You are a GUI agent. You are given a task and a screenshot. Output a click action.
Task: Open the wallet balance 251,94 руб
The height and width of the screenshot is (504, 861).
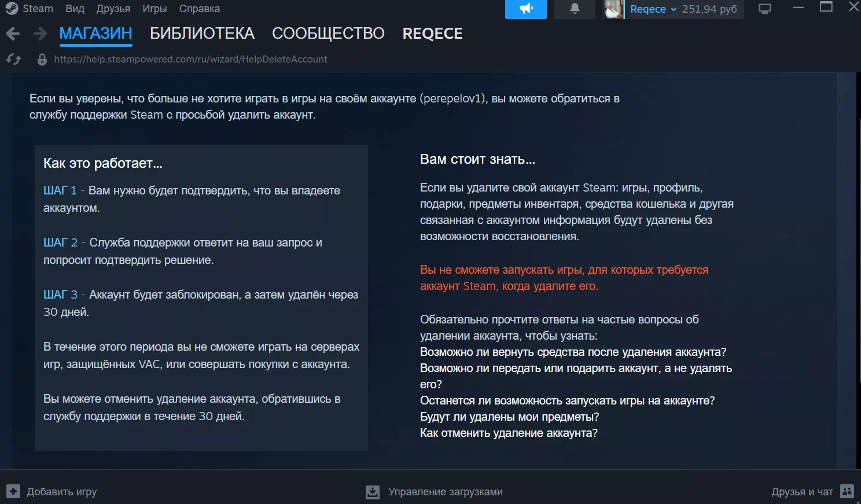708,9
